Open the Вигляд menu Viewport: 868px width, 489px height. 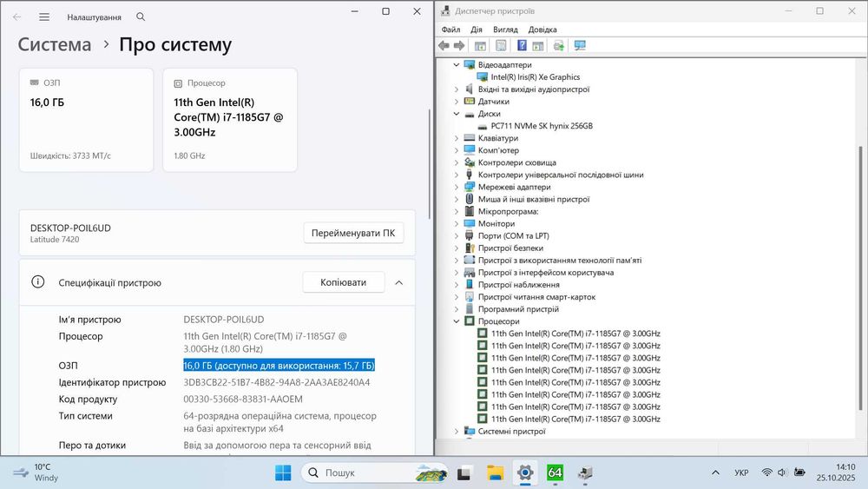pyautogui.click(x=505, y=30)
